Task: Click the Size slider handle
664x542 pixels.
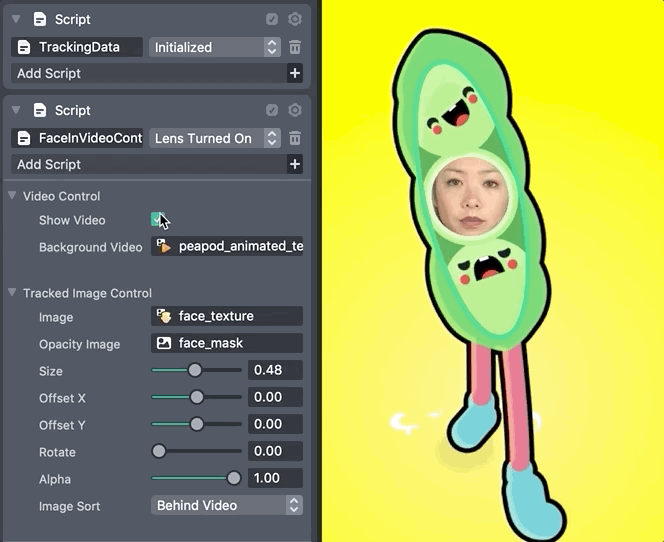Action: 195,370
